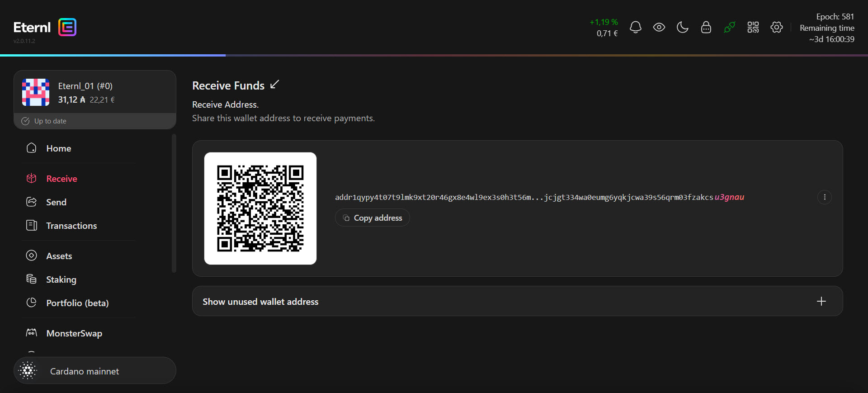Click the lock wallet icon

pos(706,28)
